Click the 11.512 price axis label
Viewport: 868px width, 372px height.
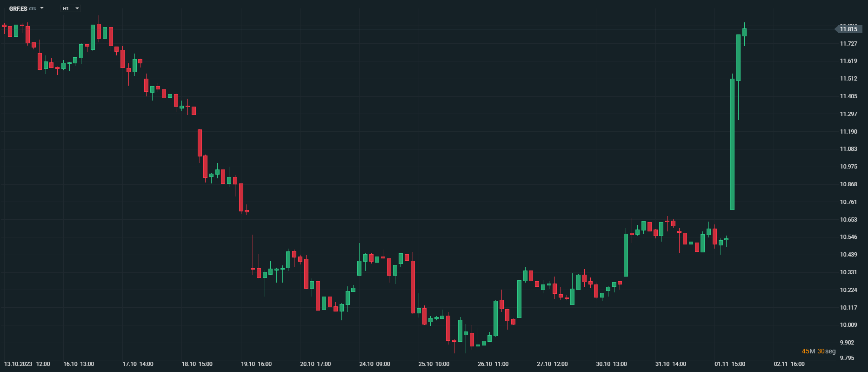click(848, 79)
